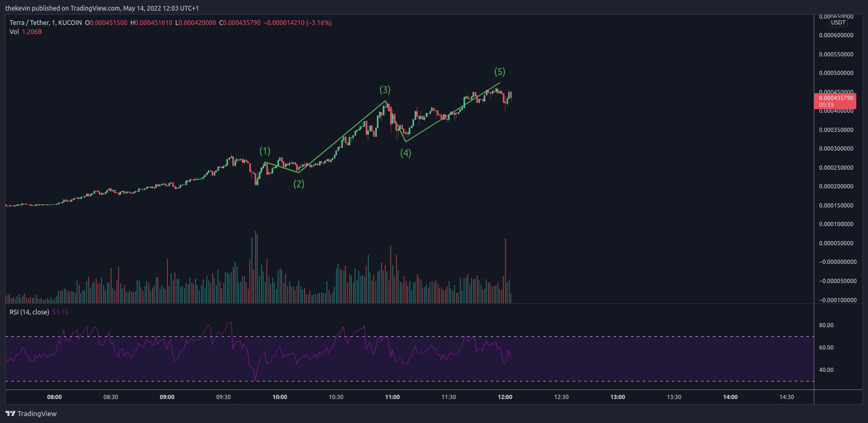The height and width of the screenshot is (423, 868).
Task: Click the 11:00 time axis label
Action: point(392,397)
